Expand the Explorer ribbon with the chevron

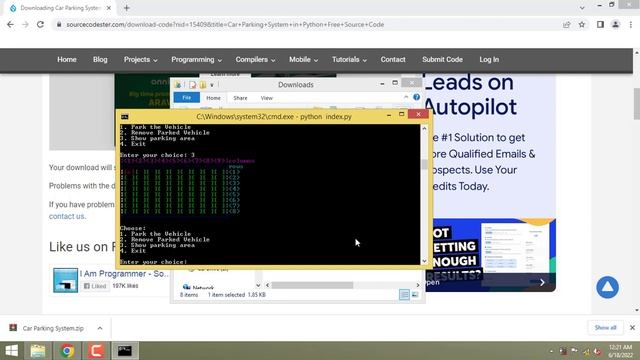click(406, 97)
